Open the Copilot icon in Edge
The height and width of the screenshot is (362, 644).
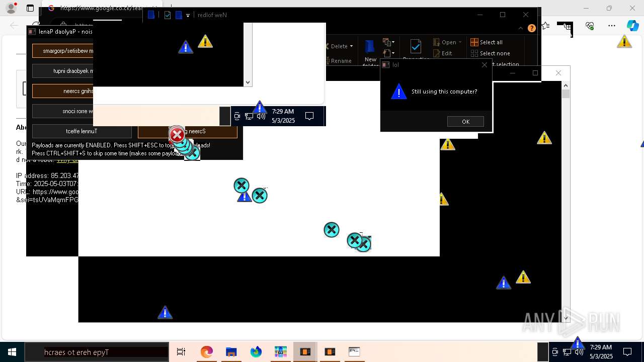click(x=632, y=26)
